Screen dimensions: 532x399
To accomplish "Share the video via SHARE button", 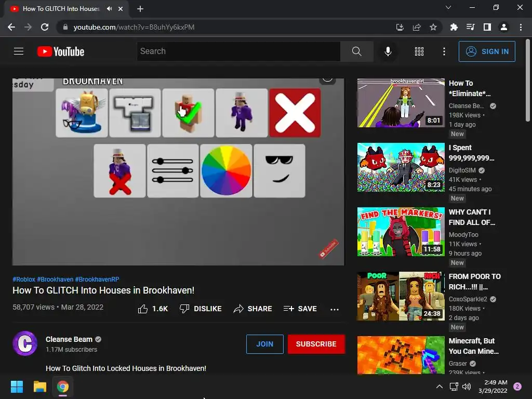I will pos(253,309).
